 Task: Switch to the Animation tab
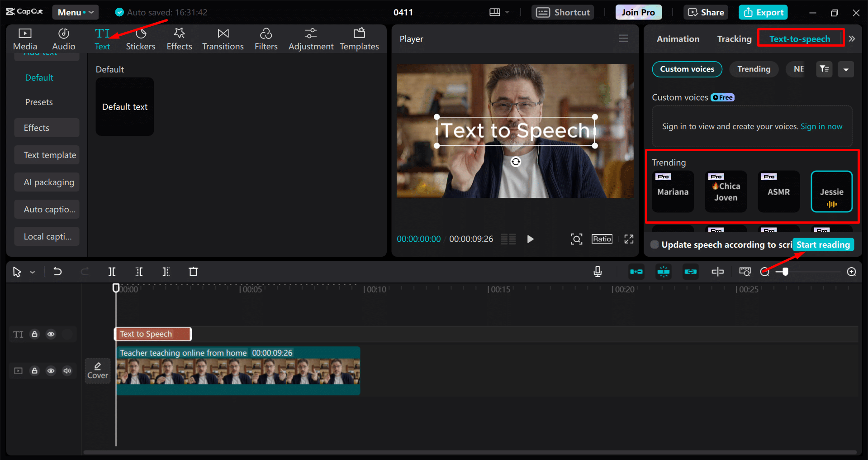(x=678, y=39)
